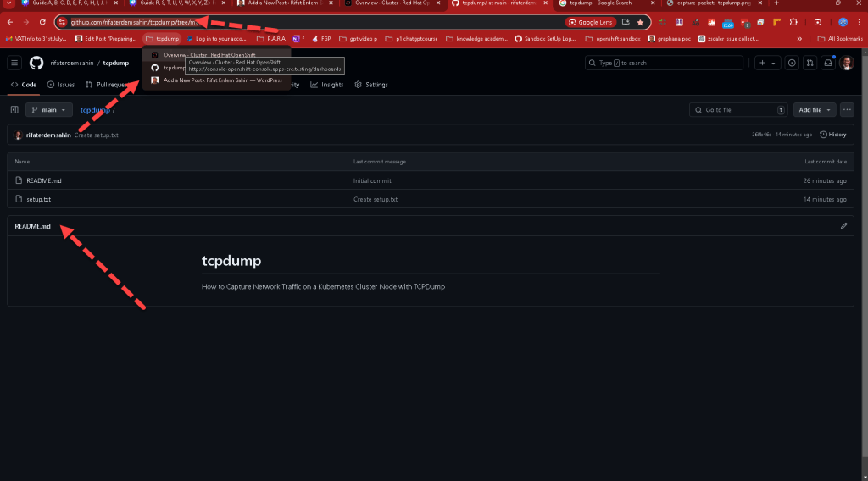Select Add a New Post WordPress bookmark entry
The width and height of the screenshot is (868, 481).
coord(216,80)
